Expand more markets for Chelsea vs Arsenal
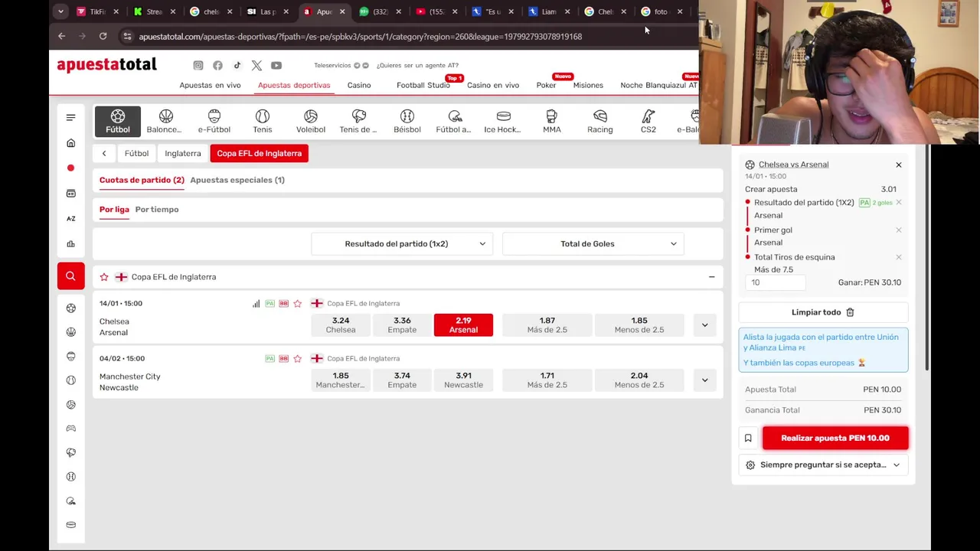The image size is (980, 551). [x=705, y=325]
